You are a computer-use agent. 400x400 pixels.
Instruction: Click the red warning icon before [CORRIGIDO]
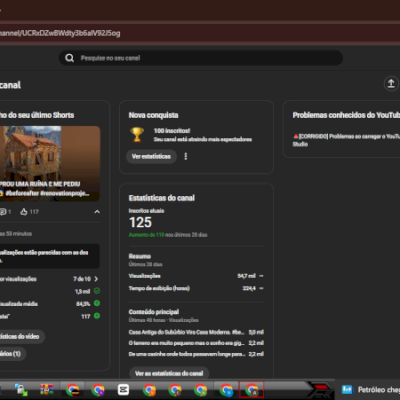point(295,136)
